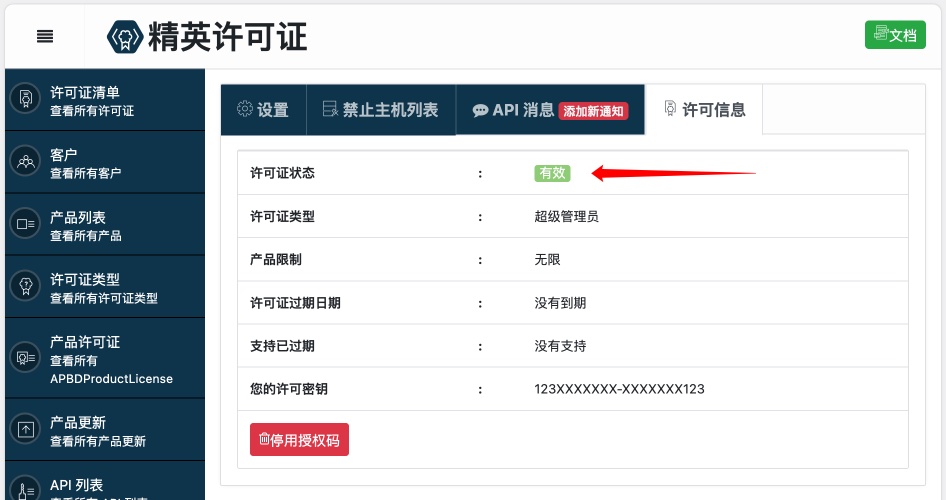Click the trash icon in 停用授权码 button
The image size is (946, 500).
[264, 438]
